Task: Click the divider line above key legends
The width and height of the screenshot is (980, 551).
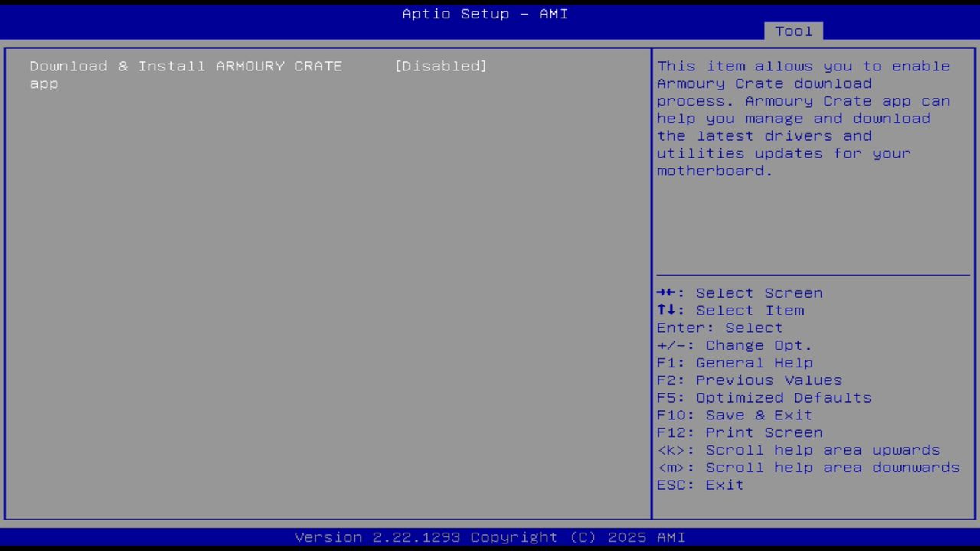Action: 813,272
